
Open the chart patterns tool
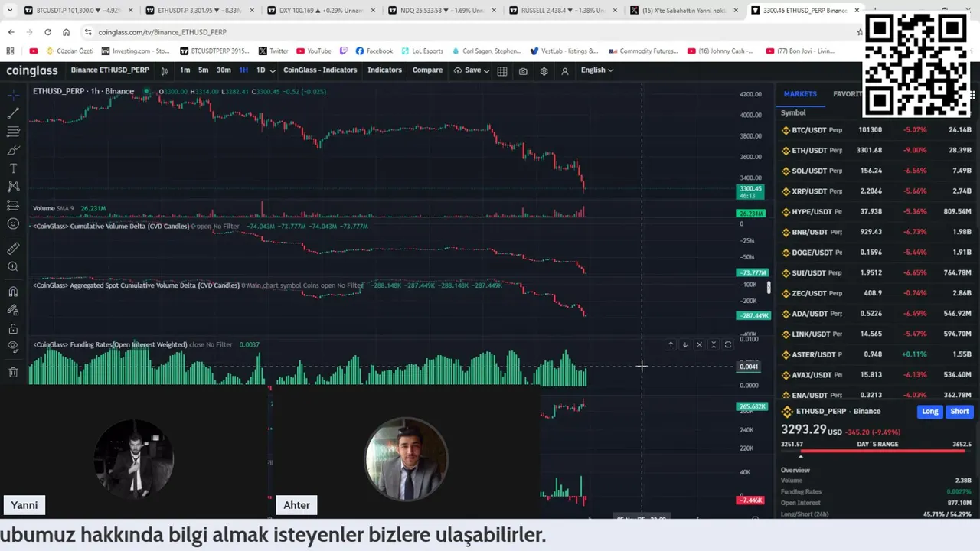(x=13, y=187)
